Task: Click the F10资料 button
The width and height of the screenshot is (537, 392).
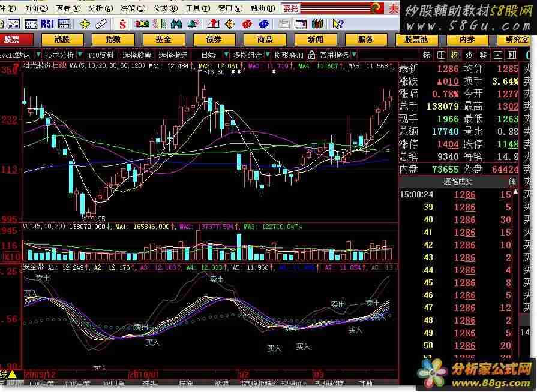Action: [x=101, y=55]
